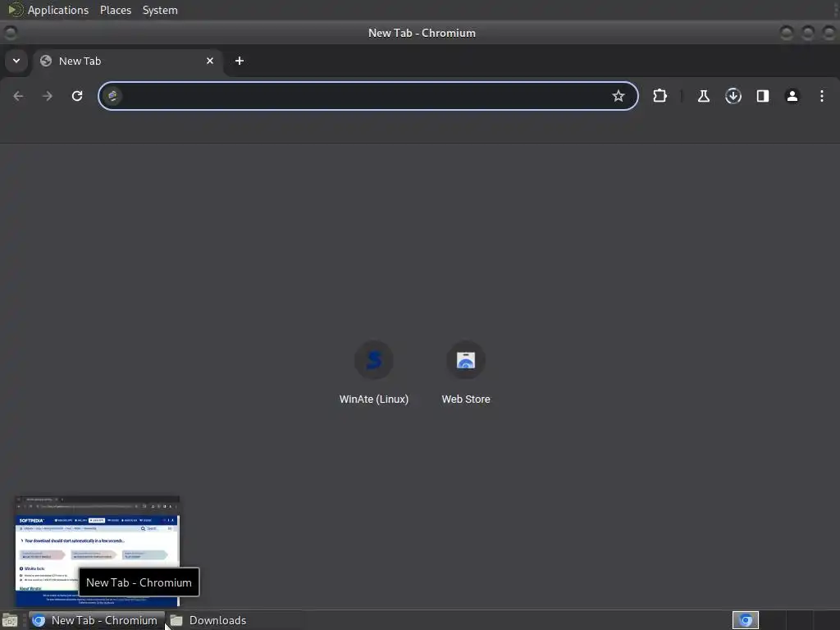Screen dimensions: 840x630
Task: Toggle the side panel icon
Action: point(762,96)
